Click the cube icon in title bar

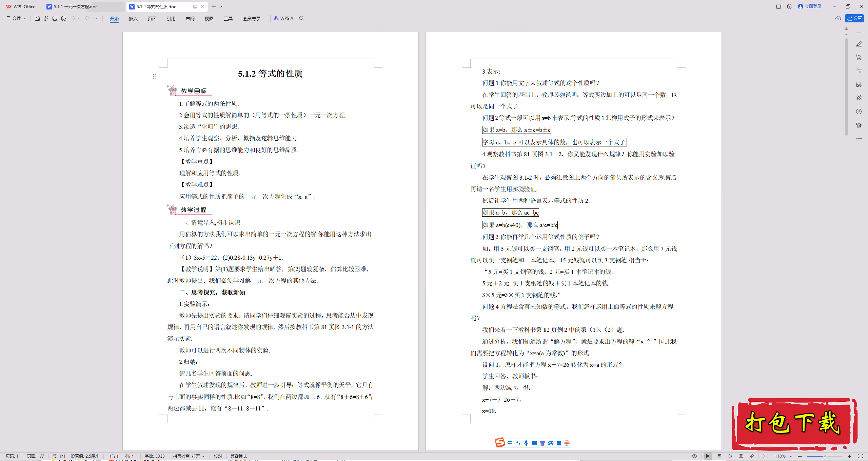[x=790, y=6]
